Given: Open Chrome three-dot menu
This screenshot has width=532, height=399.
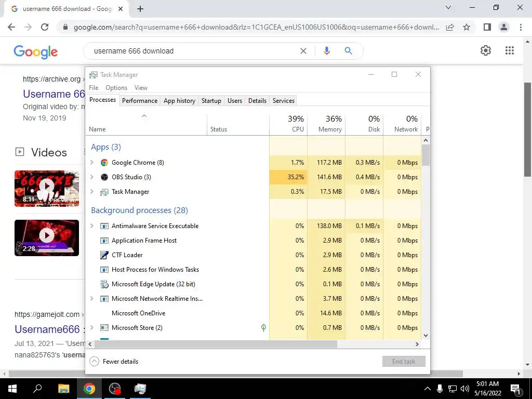Looking at the screenshot, I should pos(521,27).
